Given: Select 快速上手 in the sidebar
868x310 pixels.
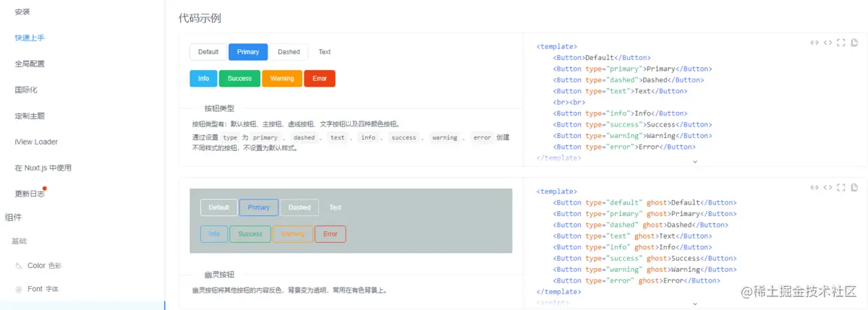Looking at the screenshot, I should 30,38.
